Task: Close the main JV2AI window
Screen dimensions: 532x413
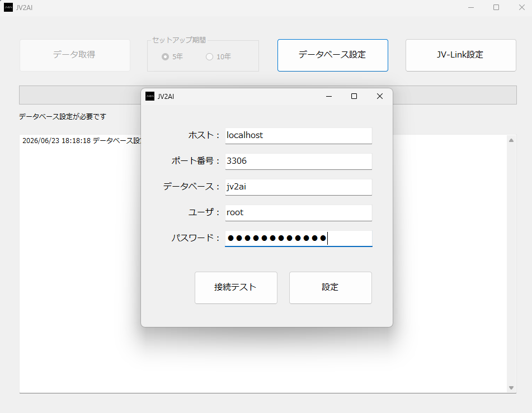Action: [x=522, y=7]
